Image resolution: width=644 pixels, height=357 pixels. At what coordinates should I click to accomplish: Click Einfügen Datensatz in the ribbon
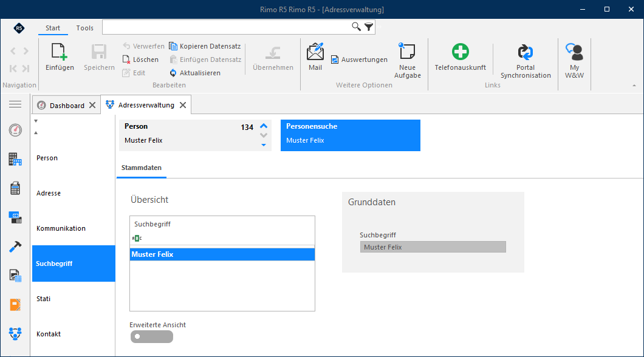[205, 59]
